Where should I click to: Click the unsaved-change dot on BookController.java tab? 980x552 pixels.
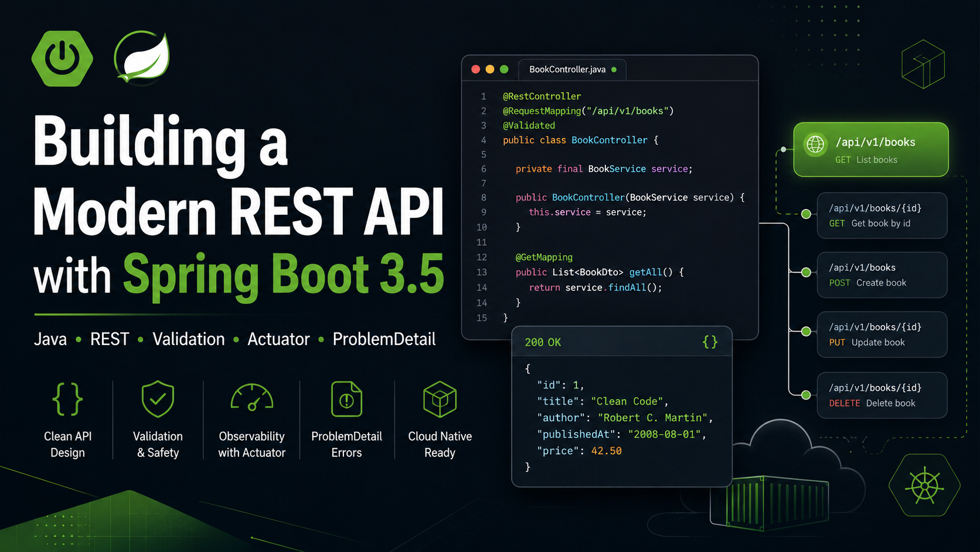coord(614,69)
